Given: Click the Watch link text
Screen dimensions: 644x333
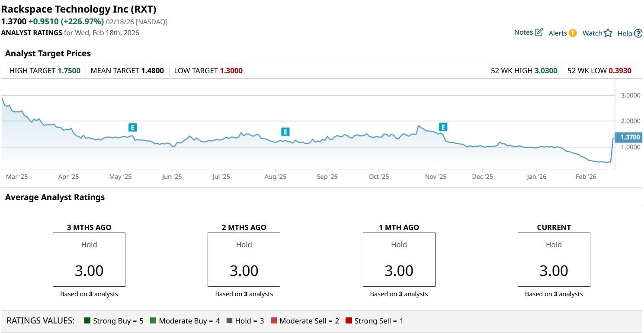Looking at the screenshot, I should pos(592,33).
